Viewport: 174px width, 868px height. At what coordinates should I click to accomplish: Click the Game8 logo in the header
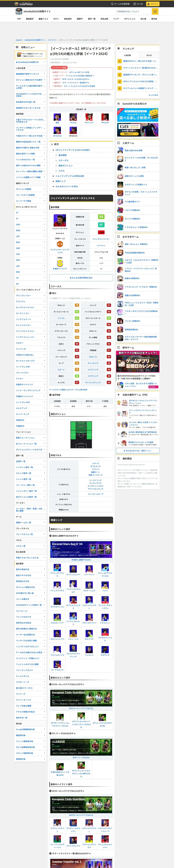click(24, 4)
